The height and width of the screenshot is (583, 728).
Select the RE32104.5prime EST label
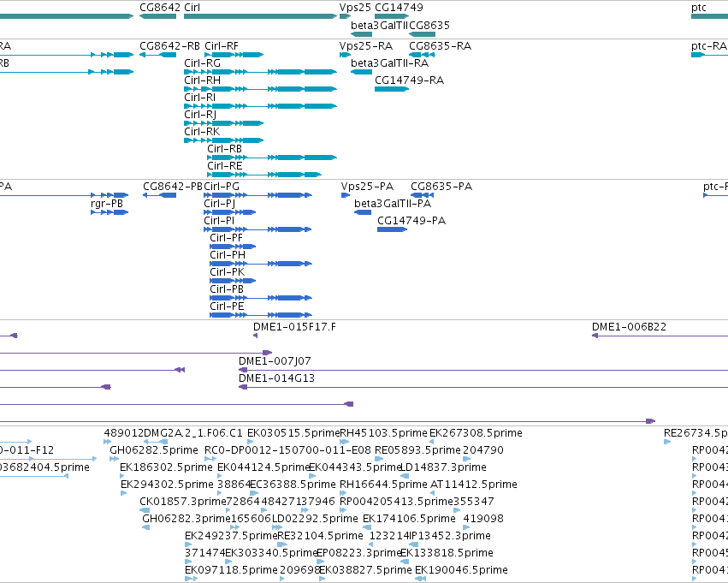tap(320, 537)
